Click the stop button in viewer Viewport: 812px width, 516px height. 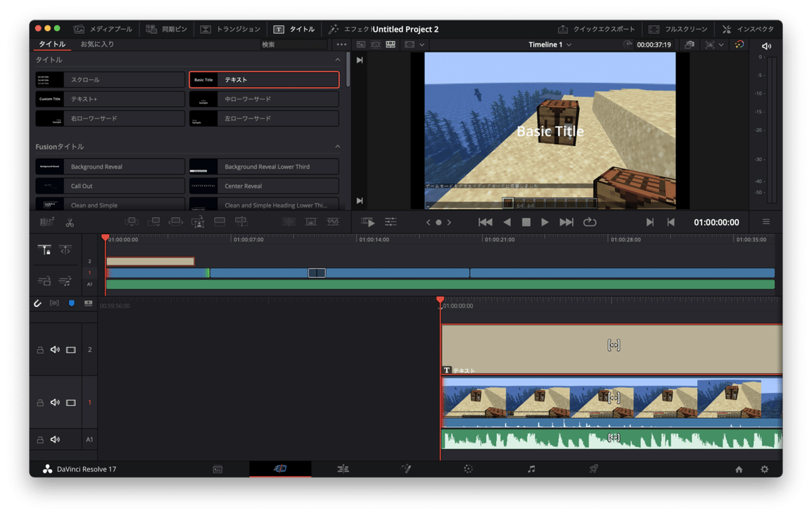pyautogui.click(x=526, y=222)
